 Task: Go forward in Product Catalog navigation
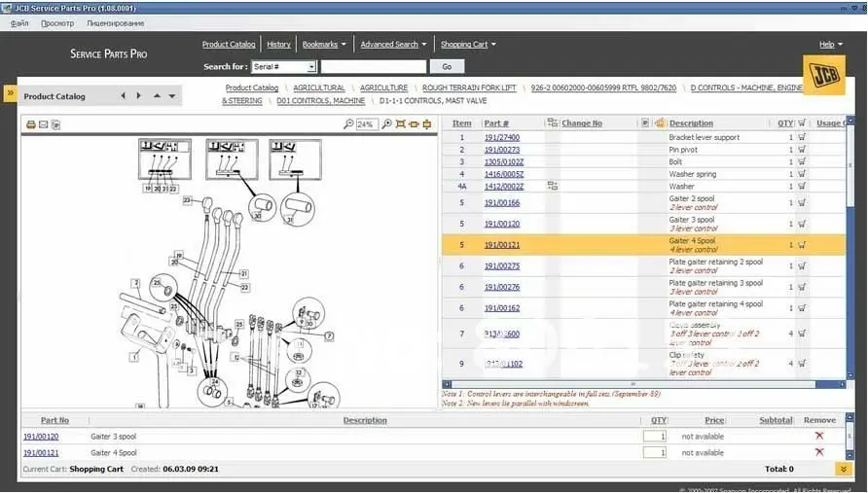(139, 95)
